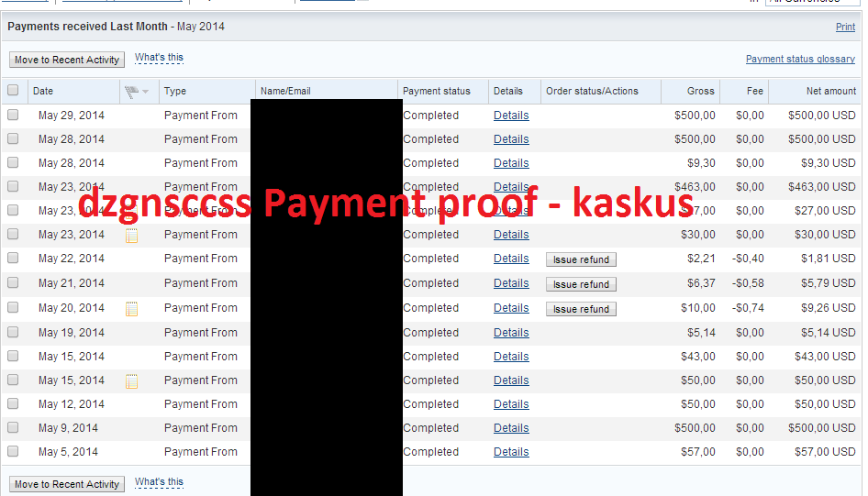The image size is (868, 496).
Task: Open note icon on May 20, 2014 row
Action: pyautogui.click(x=132, y=309)
